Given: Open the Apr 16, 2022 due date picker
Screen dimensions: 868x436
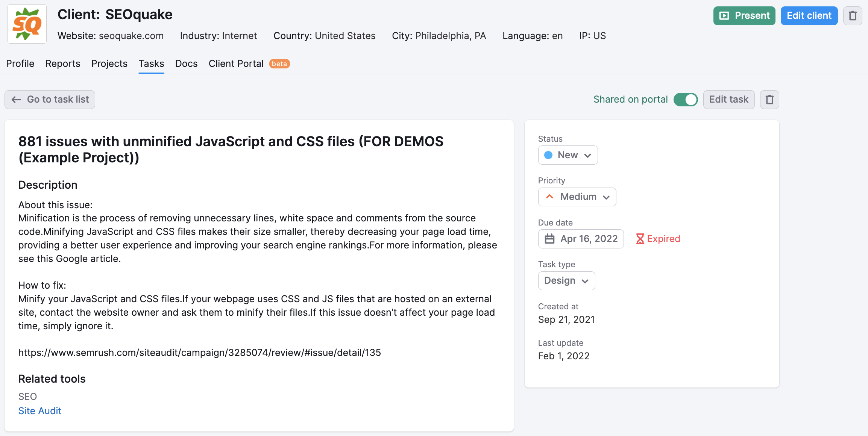Looking at the screenshot, I should click(581, 239).
